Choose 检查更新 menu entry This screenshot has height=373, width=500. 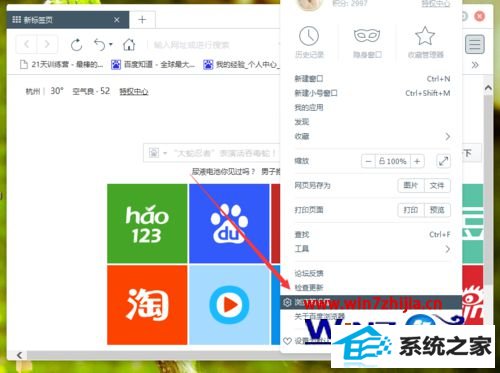tap(372, 287)
